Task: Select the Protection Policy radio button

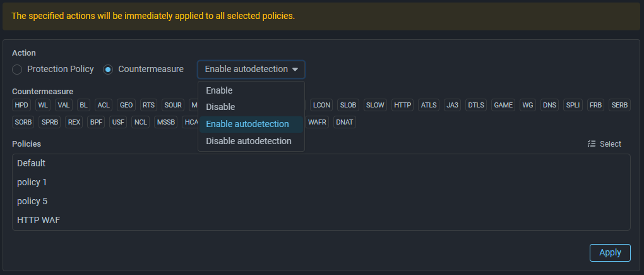Action: 17,69
